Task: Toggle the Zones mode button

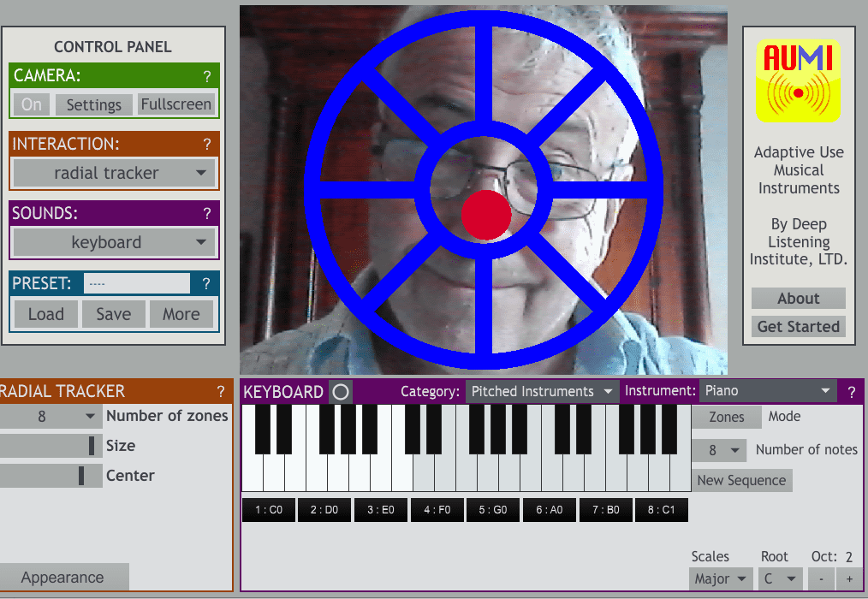Action: point(726,417)
